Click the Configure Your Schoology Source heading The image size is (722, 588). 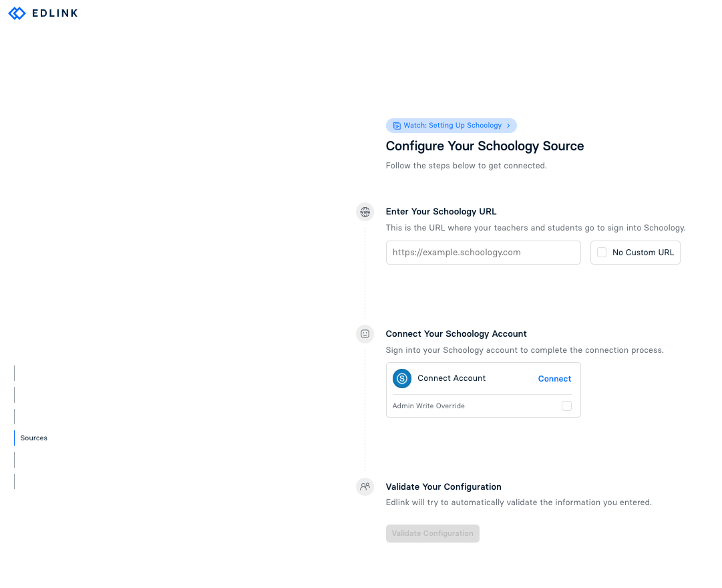click(x=484, y=146)
